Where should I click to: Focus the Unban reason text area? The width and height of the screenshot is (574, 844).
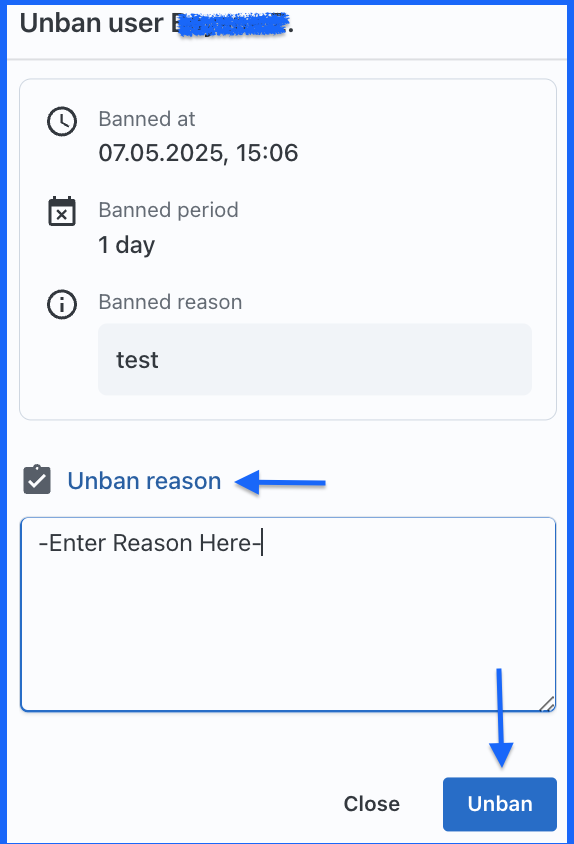[288, 614]
